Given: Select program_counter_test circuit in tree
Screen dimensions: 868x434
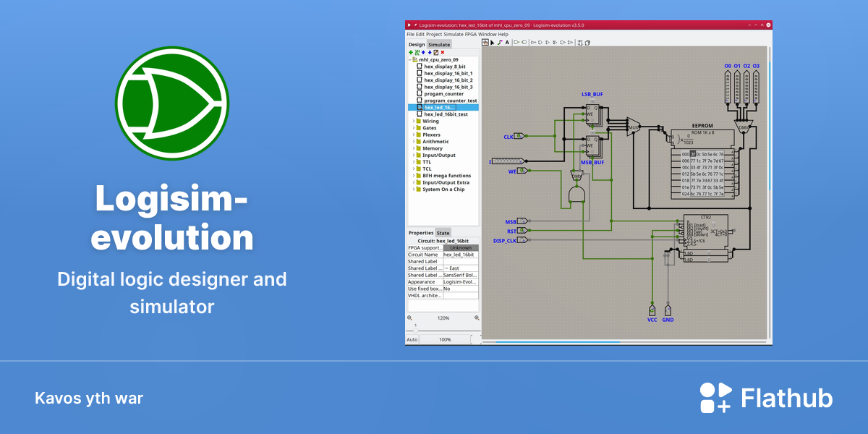Looking at the screenshot, I should click(x=451, y=101).
